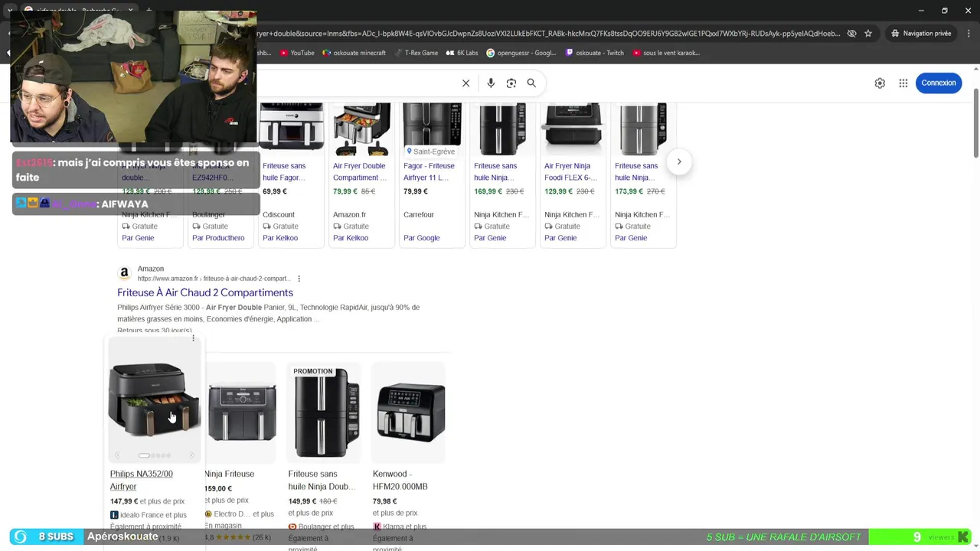The width and height of the screenshot is (980, 551).
Task: Click the Amazon favicon in search result
Action: click(x=125, y=273)
